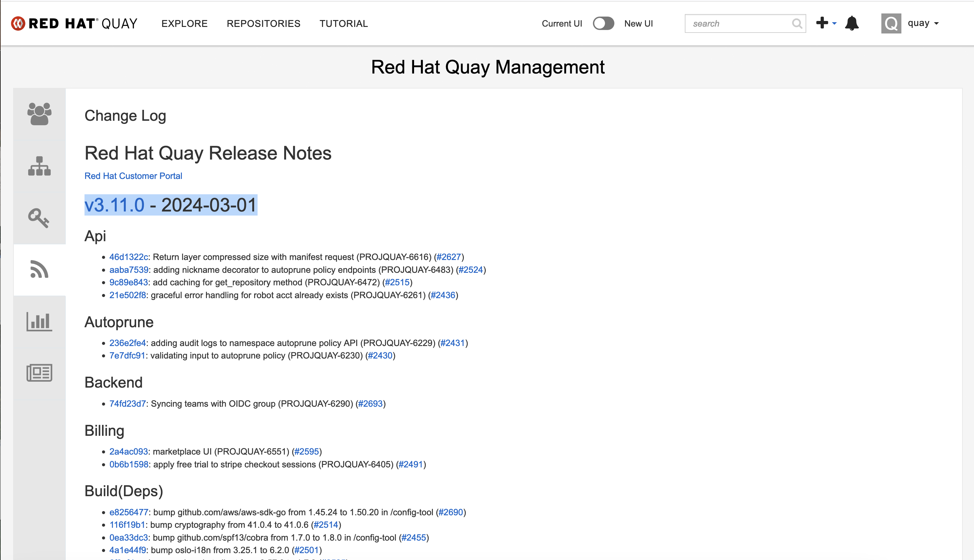Open the v3.11.0 release version link
974x560 pixels.
click(114, 205)
